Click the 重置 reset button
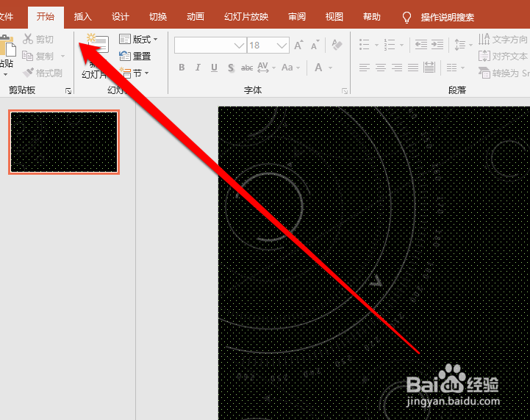Viewport: 530px width, 420px height. (135, 56)
